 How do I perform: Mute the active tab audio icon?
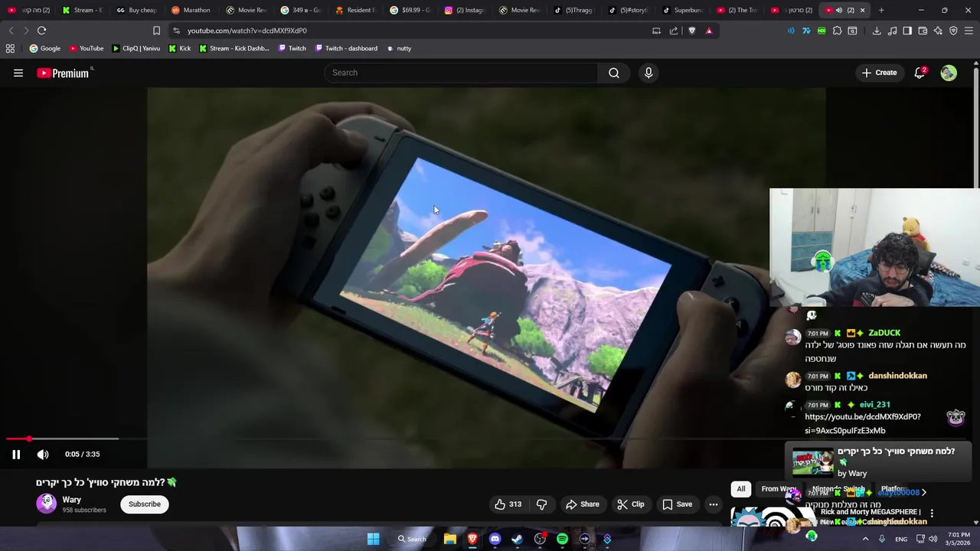coord(839,10)
